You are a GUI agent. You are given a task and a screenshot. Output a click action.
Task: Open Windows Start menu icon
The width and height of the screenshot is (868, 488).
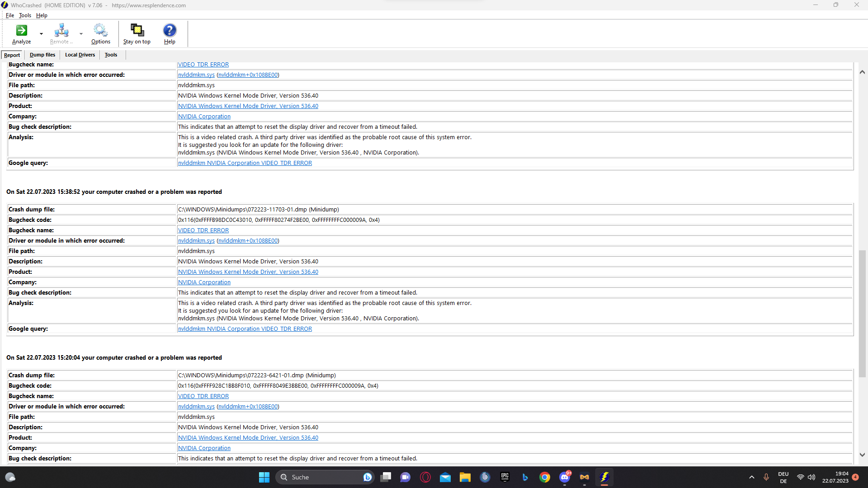click(x=264, y=477)
